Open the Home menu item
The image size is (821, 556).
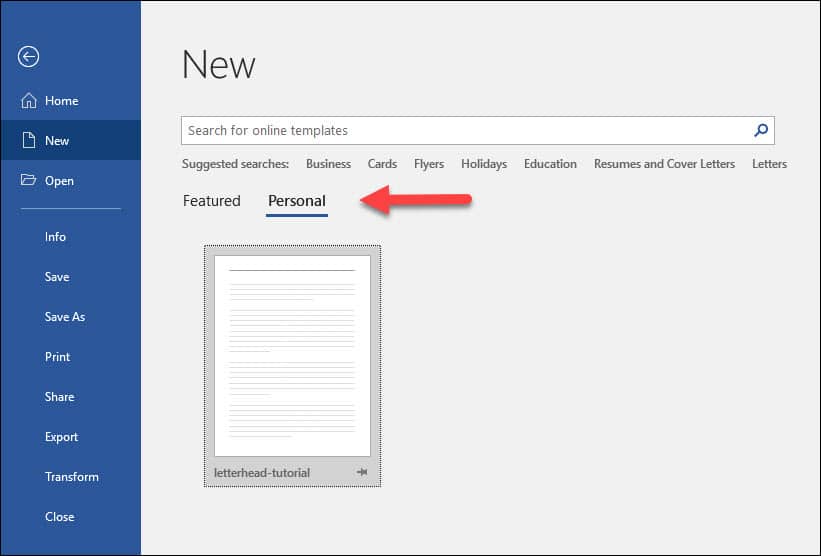(x=71, y=101)
